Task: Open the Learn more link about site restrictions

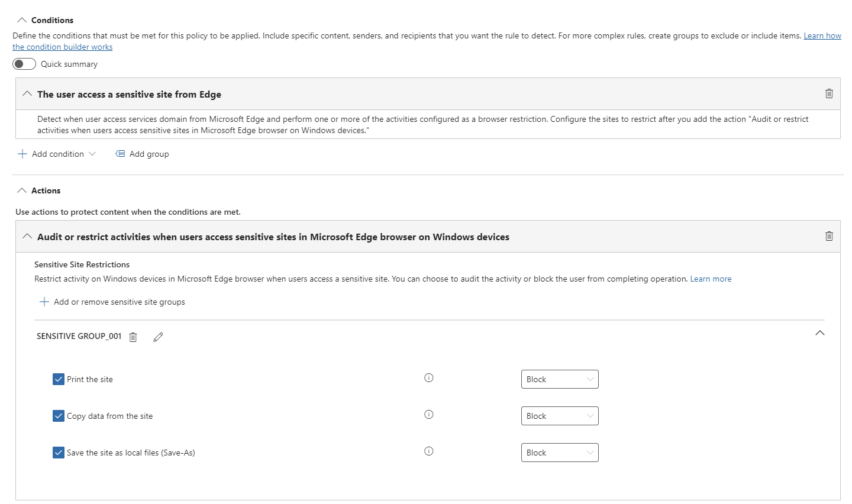Action: (x=710, y=278)
